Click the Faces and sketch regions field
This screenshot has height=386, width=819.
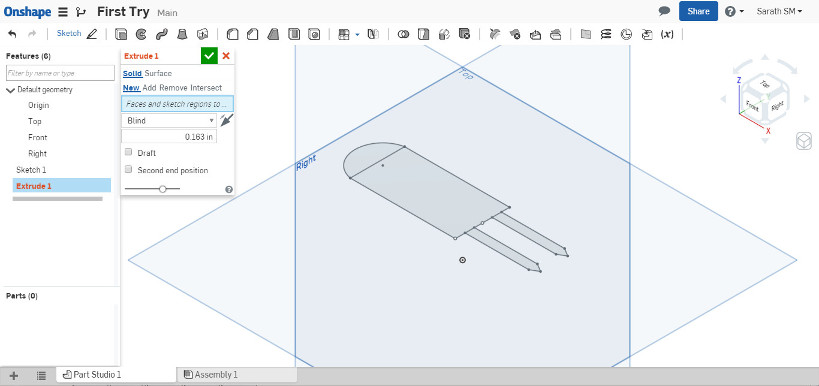177,104
